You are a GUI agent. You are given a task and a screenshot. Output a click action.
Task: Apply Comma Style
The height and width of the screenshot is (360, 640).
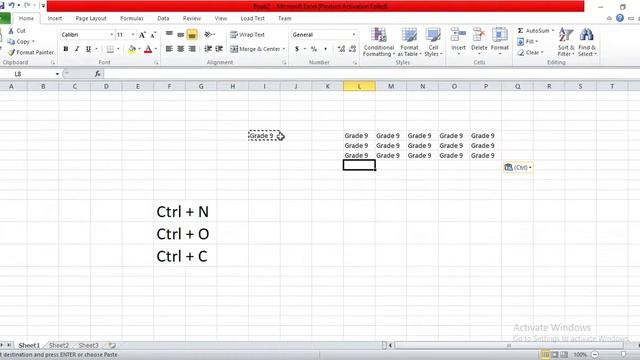(325, 49)
